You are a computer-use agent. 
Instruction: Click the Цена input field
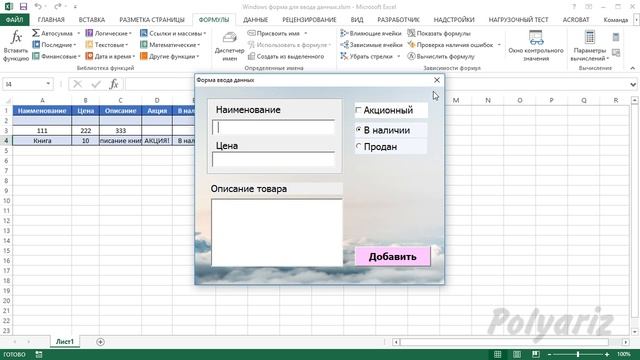(x=273, y=159)
